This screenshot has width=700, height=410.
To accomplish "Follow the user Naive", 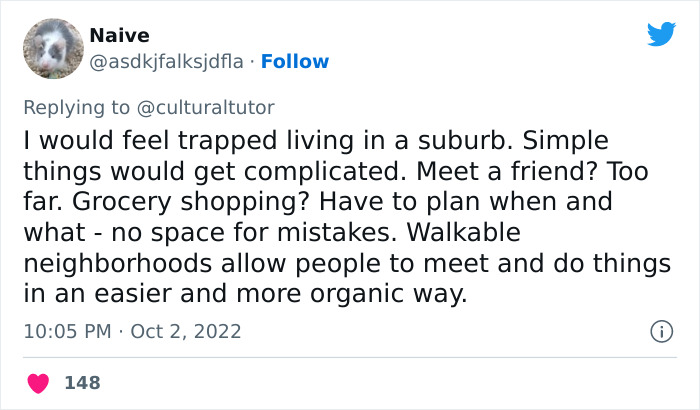I will click(x=297, y=62).
